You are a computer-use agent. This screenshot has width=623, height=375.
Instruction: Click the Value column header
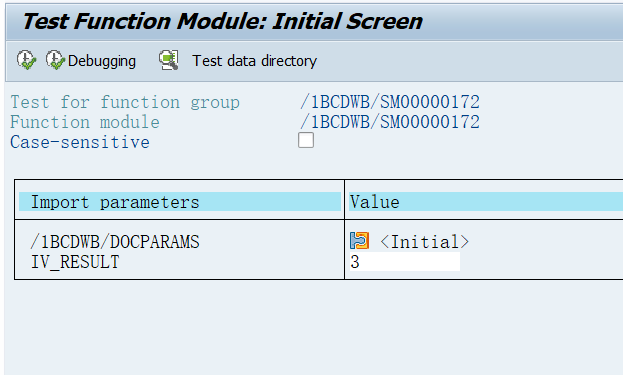click(x=486, y=202)
